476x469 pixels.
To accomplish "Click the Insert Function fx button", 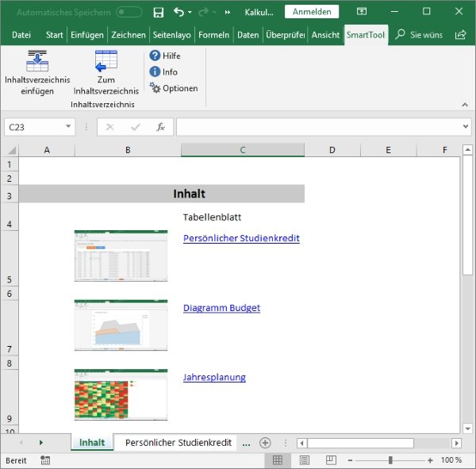I will [x=160, y=127].
